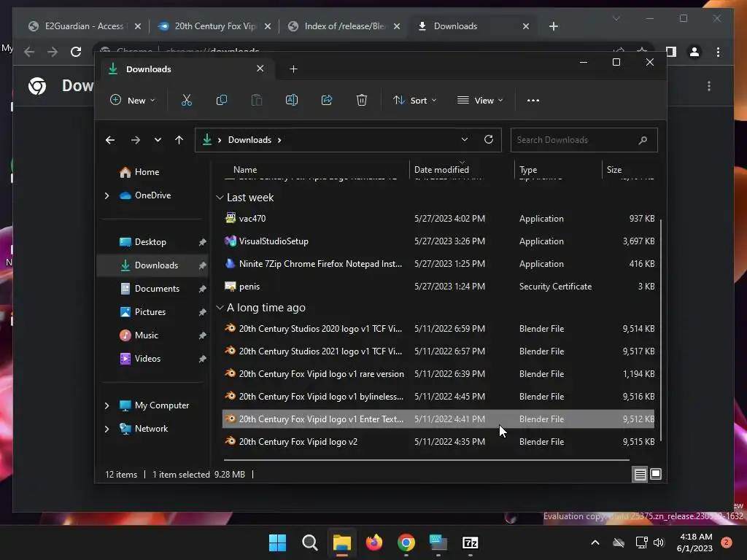This screenshot has height=560, width=747.
Task: Open Firefox from the taskbar
Action: pos(374,542)
